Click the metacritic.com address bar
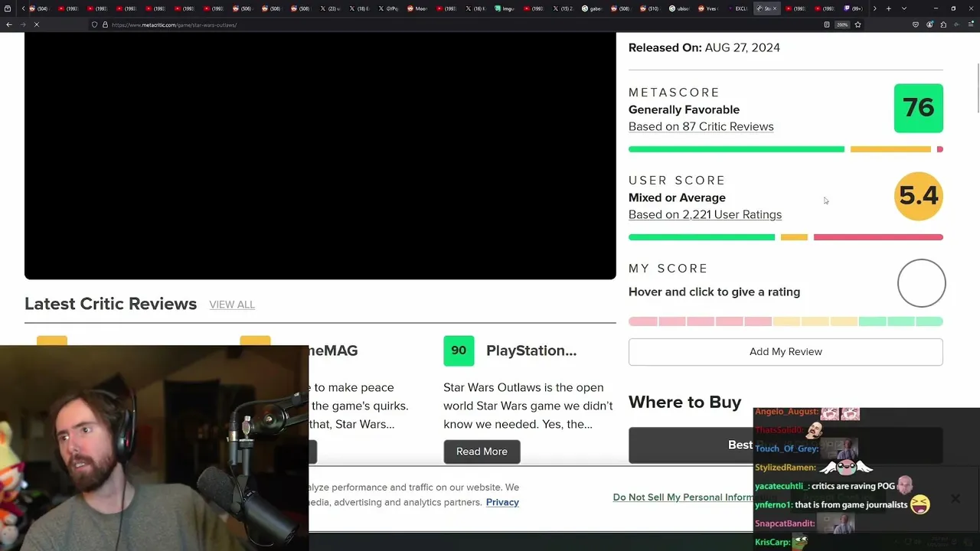Screen dimensions: 980x551 [x=459, y=24]
